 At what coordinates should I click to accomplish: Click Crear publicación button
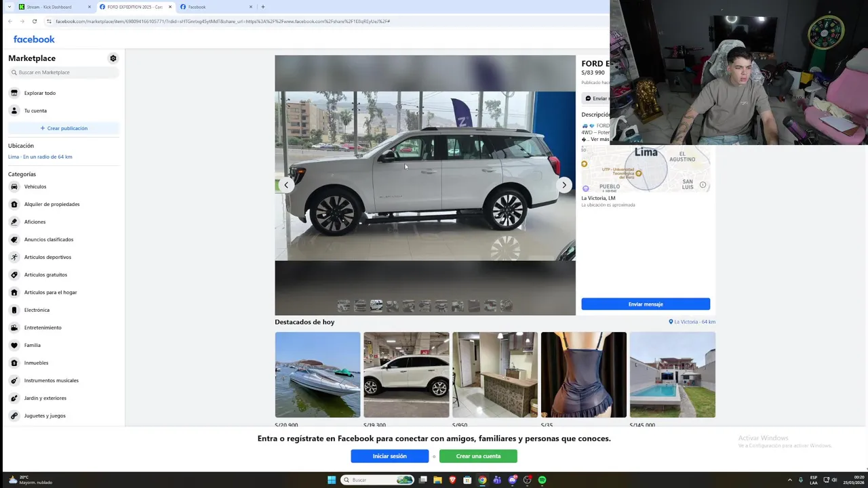pos(64,128)
